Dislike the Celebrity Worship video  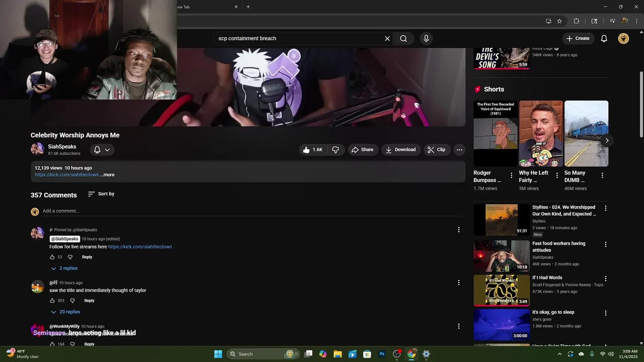coord(336,150)
